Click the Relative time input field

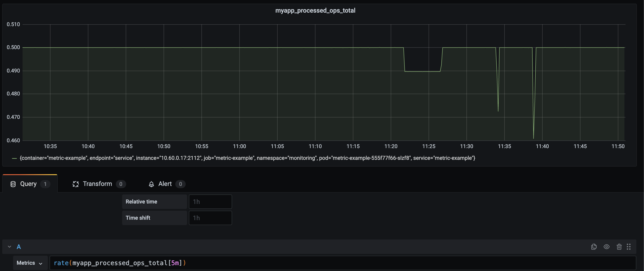pyautogui.click(x=210, y=202)
